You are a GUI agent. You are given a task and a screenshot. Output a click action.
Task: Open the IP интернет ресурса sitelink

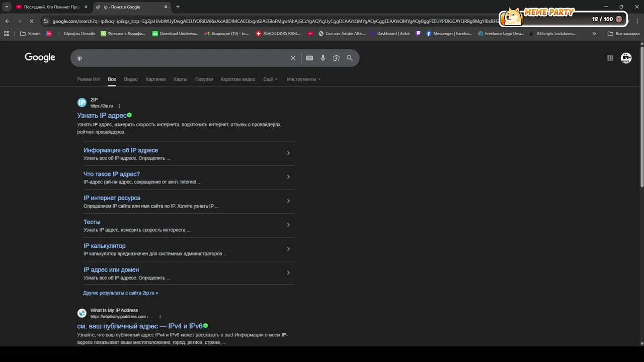112,198
